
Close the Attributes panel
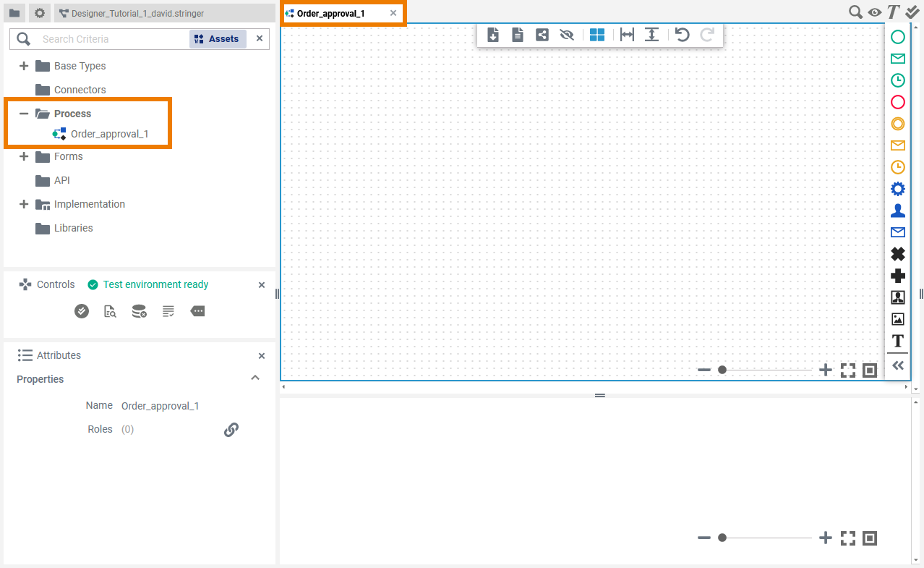point(262,356)
